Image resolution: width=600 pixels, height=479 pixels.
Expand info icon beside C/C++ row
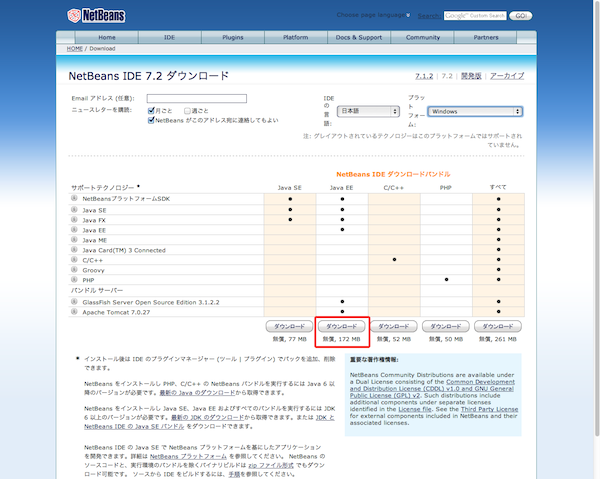(74, 259)
